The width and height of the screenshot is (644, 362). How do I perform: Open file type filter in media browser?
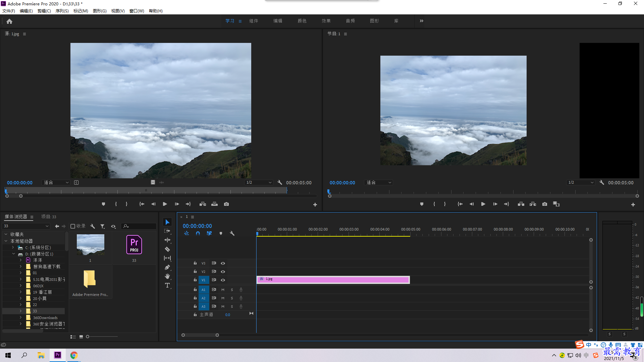(103, 226)
